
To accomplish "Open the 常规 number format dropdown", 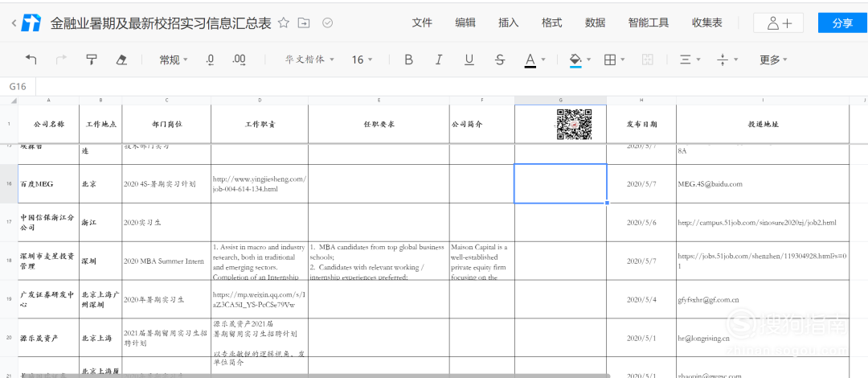I will (x=174, y=60).
